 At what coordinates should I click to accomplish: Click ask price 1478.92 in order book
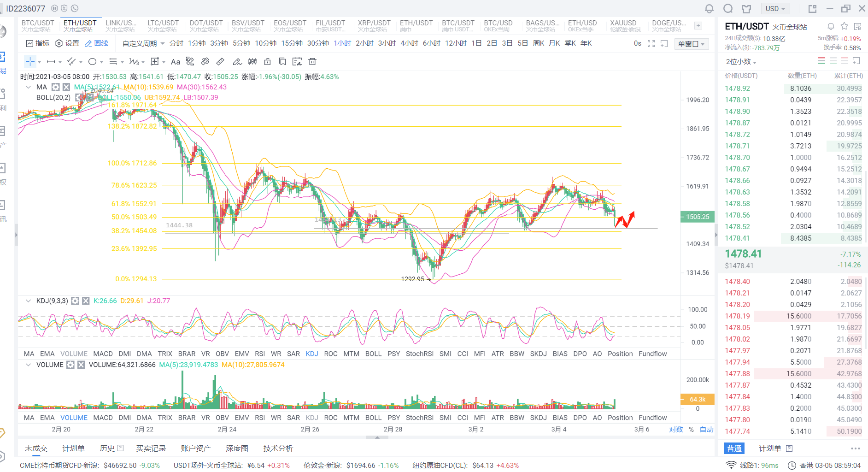pyautogui.click(x=737, y=88)
